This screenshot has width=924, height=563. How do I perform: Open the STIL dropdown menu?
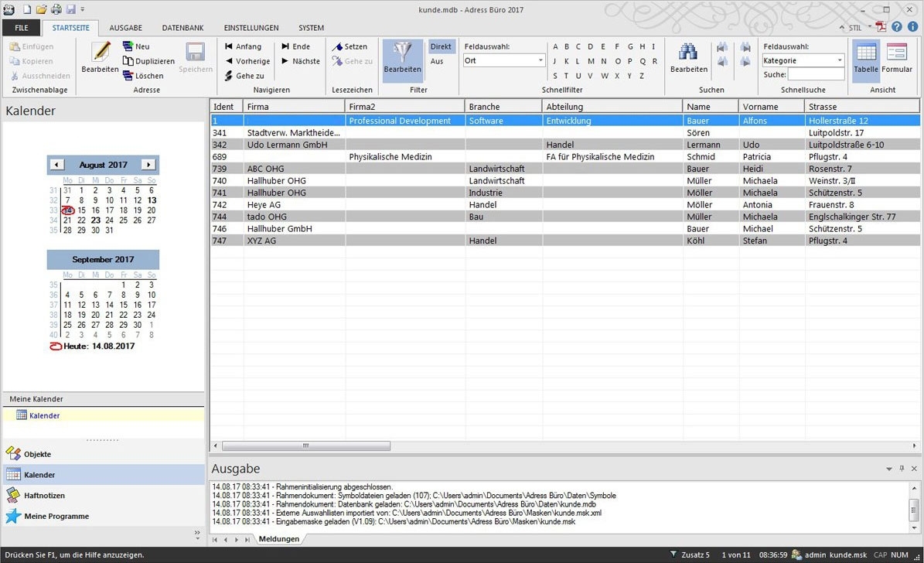(858, 27)
